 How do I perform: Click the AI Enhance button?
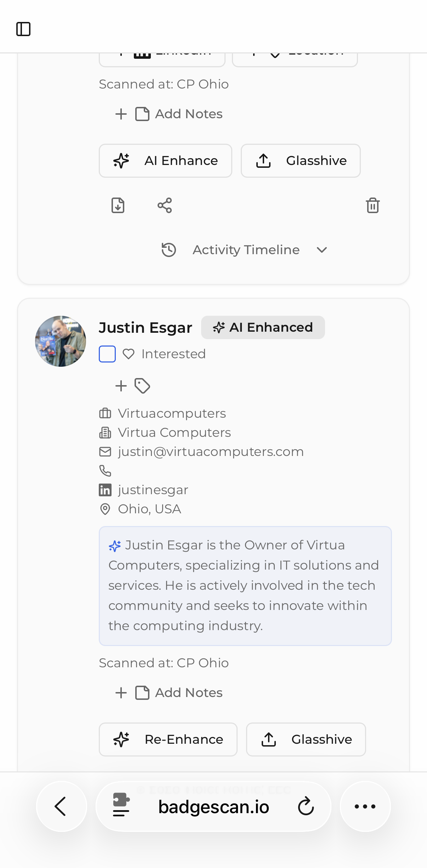click(x=165, y=161)
